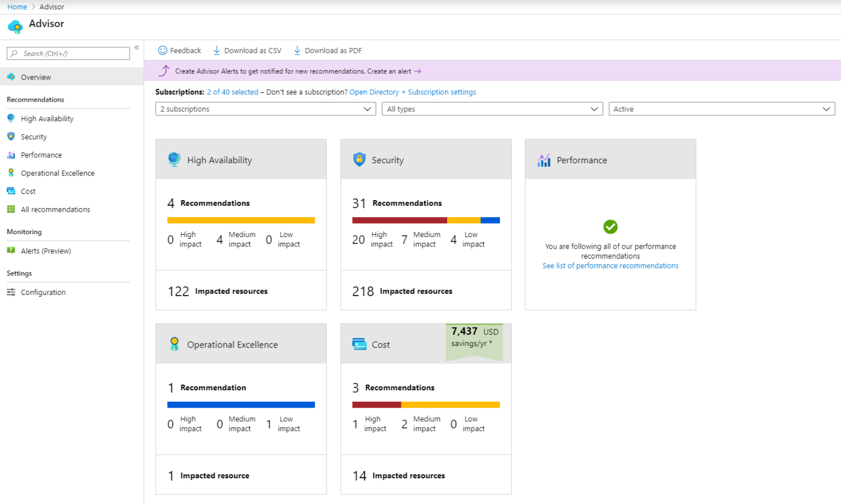The width and height of the screenshot is (841, 504).
Task: Open Directory + Subscription settings link
Action: 413,92
